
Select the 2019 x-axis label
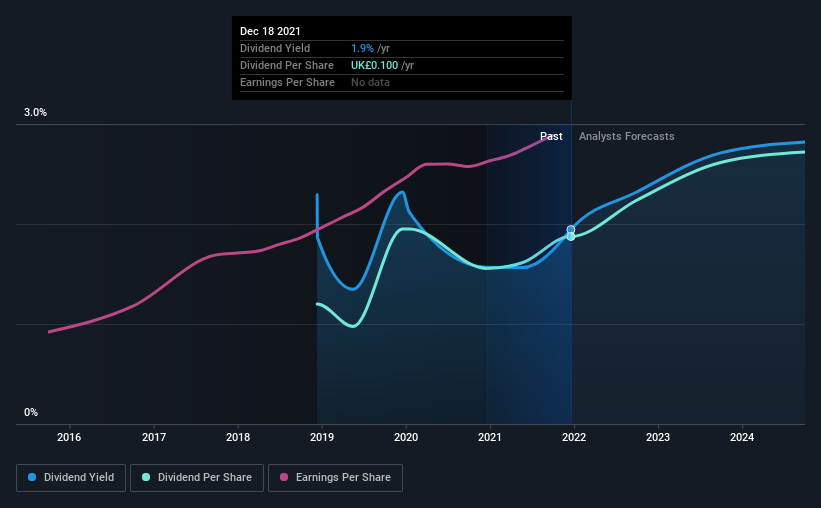tap(322, 437)
